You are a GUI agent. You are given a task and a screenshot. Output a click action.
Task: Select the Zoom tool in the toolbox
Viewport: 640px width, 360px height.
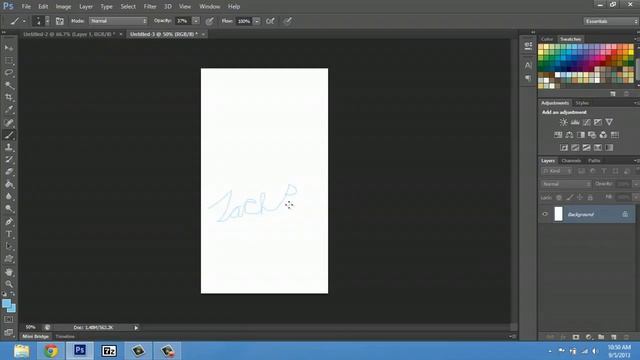tap(9, 284)
